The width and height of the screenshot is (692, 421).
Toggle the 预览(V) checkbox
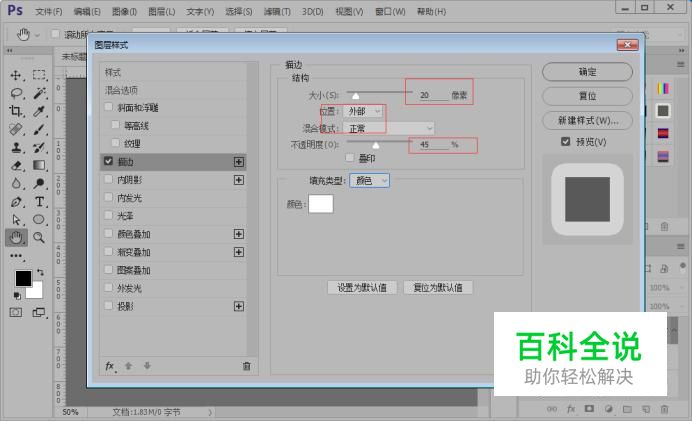(x=565, y=141)
